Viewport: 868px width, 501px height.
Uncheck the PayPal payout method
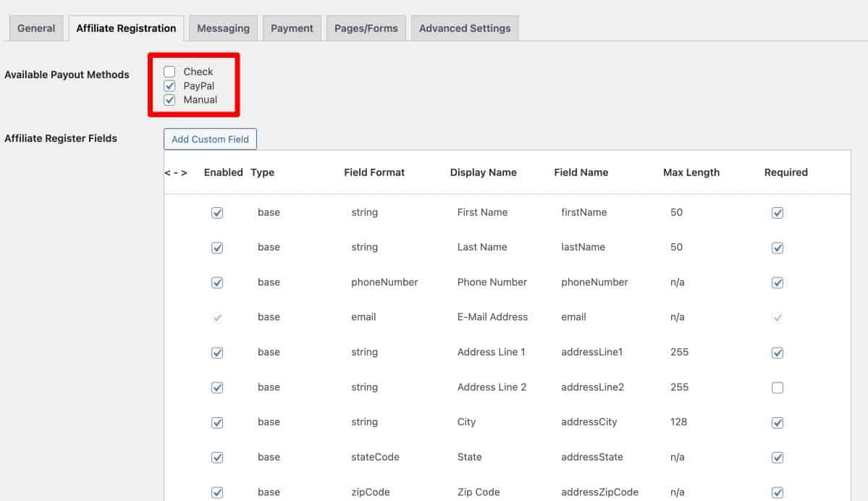coord(169,86)
